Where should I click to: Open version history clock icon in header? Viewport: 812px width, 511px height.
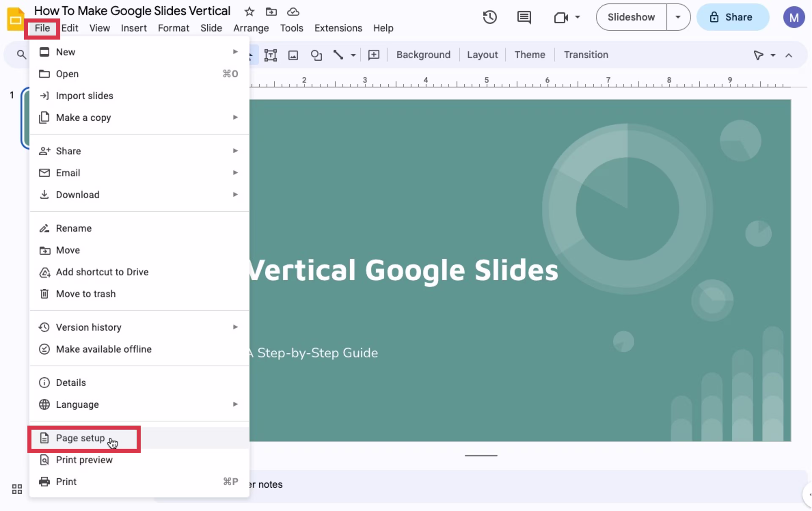[x=490, y=17]
